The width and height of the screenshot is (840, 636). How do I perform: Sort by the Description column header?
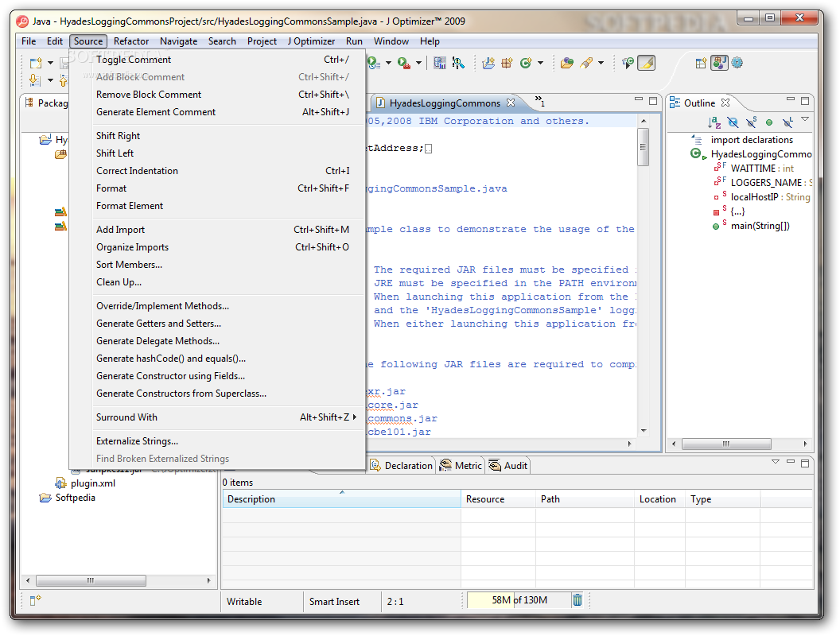click(341, 499)
